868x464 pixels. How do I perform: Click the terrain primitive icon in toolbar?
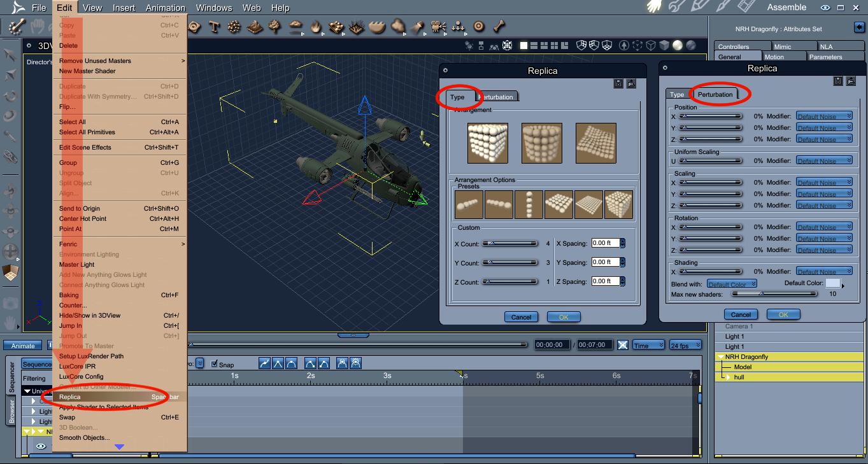click(x=255, y=27)
